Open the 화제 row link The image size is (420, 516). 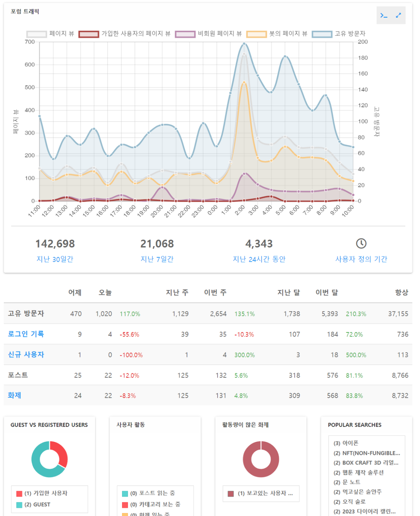coord(14,395)
